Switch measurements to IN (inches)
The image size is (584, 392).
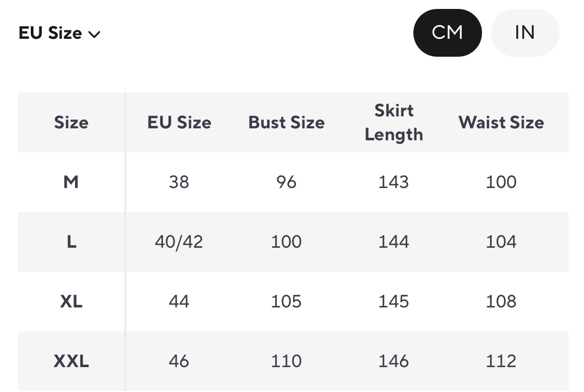(525, 33)
